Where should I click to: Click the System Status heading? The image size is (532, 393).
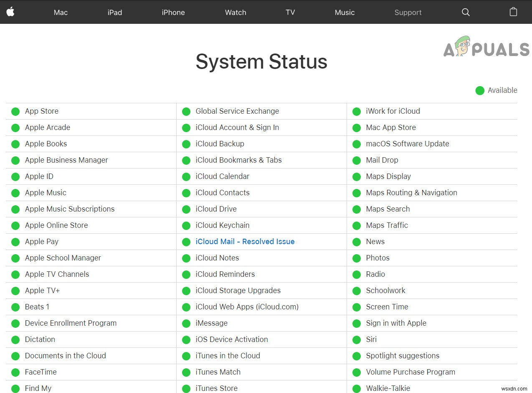(x=261, y=62)
